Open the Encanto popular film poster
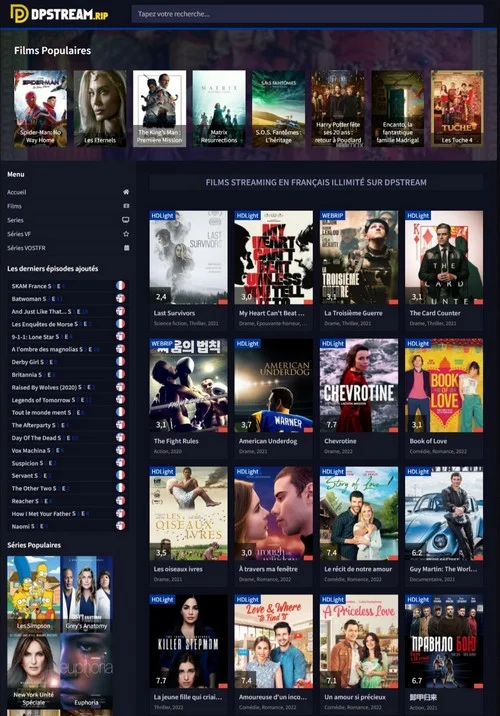This screenshot has width=500, height=716. [x=398, y=108]
